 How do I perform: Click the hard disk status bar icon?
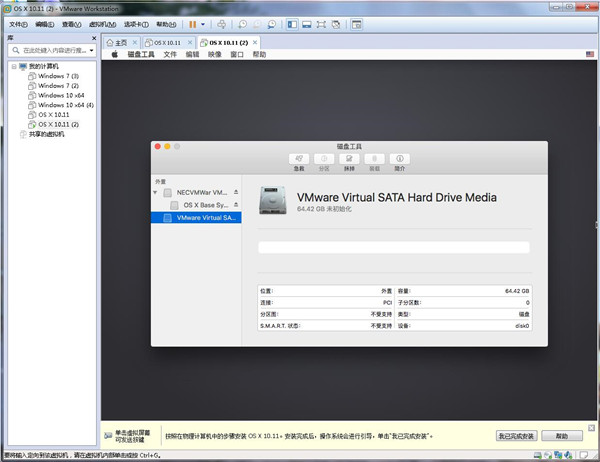click(538, 455)
